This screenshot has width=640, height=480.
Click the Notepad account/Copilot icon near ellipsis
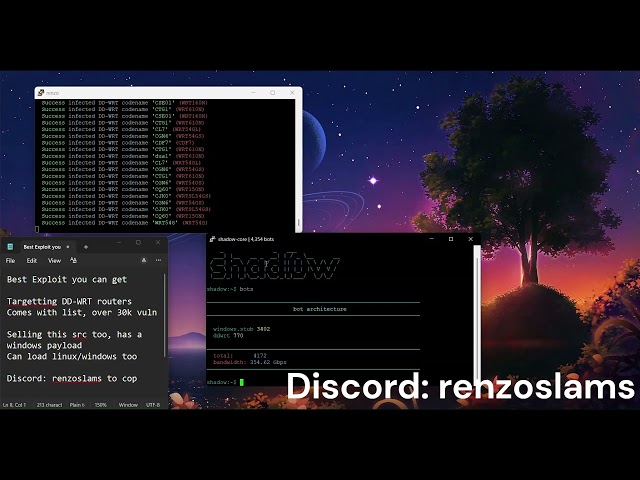[144, 260]
